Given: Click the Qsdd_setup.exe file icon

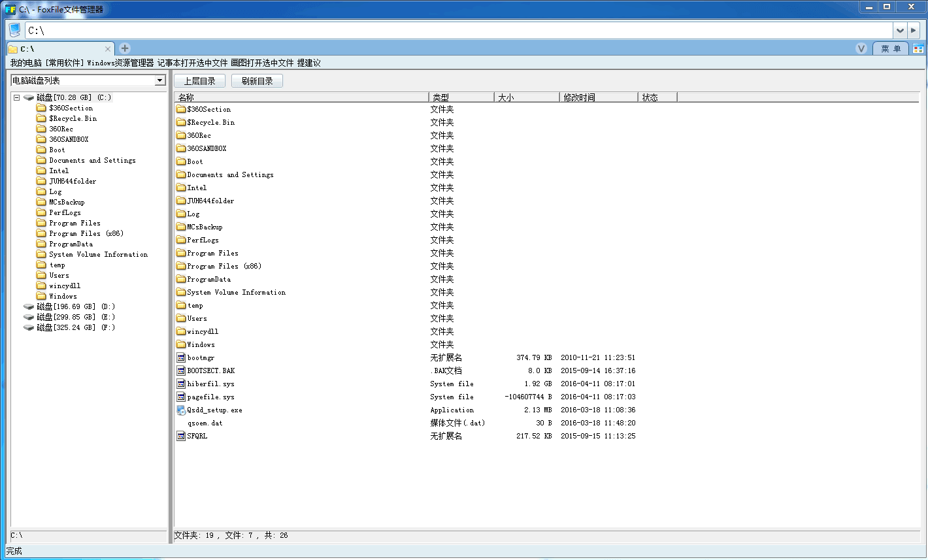Looking at the screenshot, I should (x=181, y=410).
